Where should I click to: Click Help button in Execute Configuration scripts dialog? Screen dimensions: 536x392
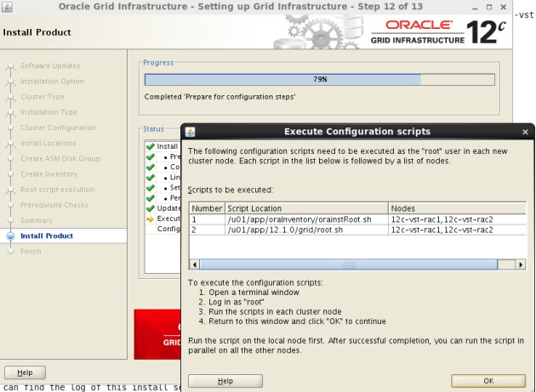pyautogui.click(x=225, y=381)
